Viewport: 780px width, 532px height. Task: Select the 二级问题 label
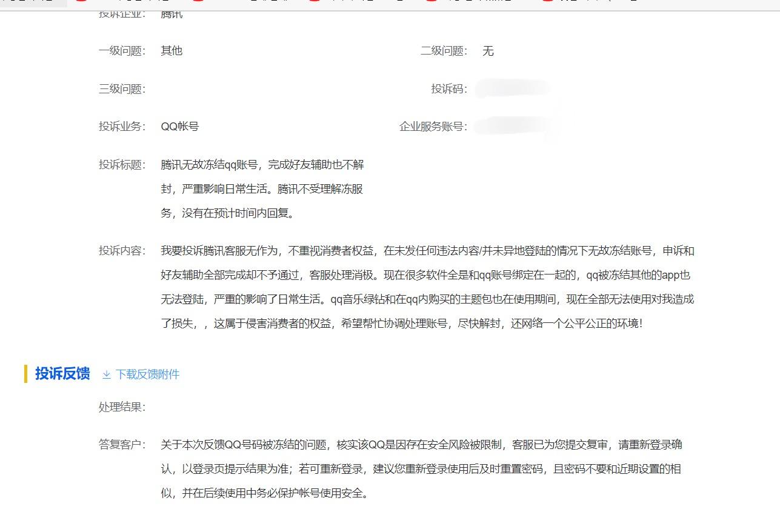click(x=444, y=51)
